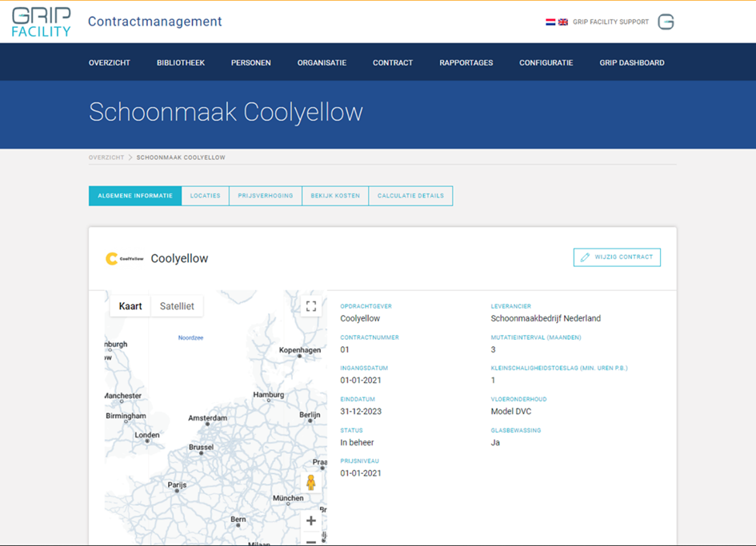Screen dimensions: 756x546
Task: Open the Rapportages menu item
Action: [x=466, y=62]
